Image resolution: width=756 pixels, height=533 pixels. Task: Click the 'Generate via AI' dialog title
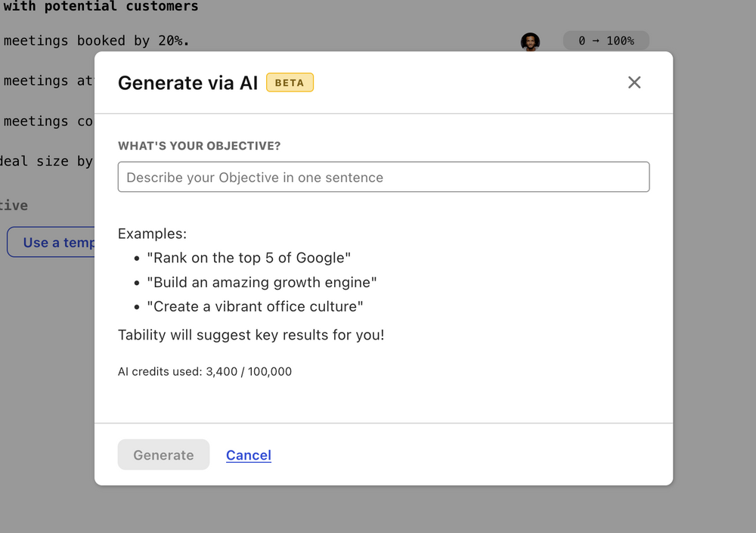pyautogui.click(x=187, y=83)
